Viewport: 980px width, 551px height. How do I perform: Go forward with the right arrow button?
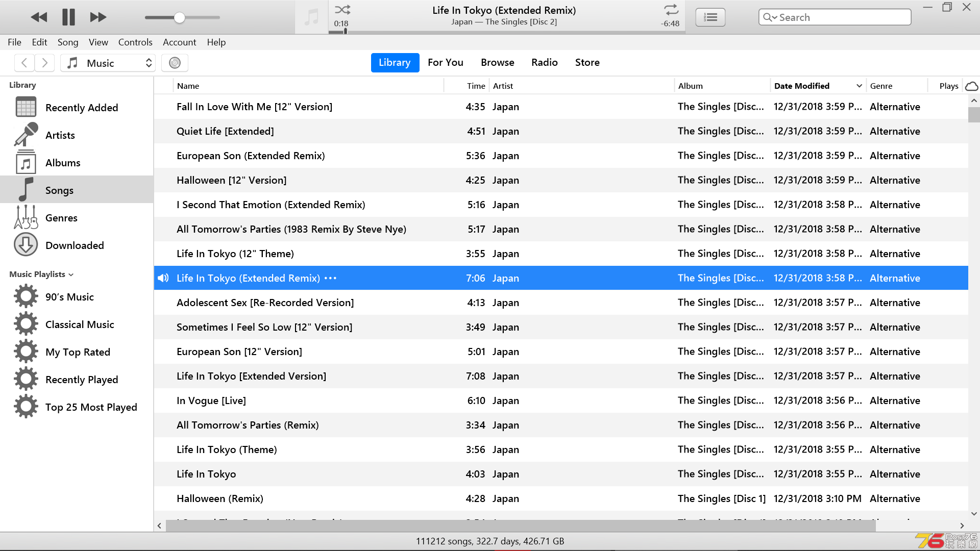point(44,63)
